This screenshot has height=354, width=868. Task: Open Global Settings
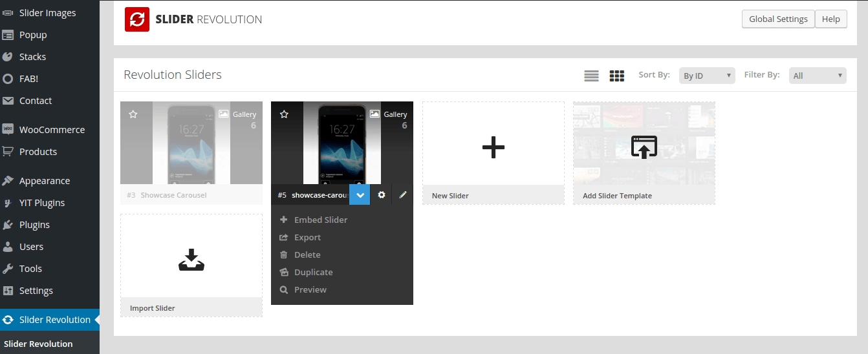pos(778,19)
